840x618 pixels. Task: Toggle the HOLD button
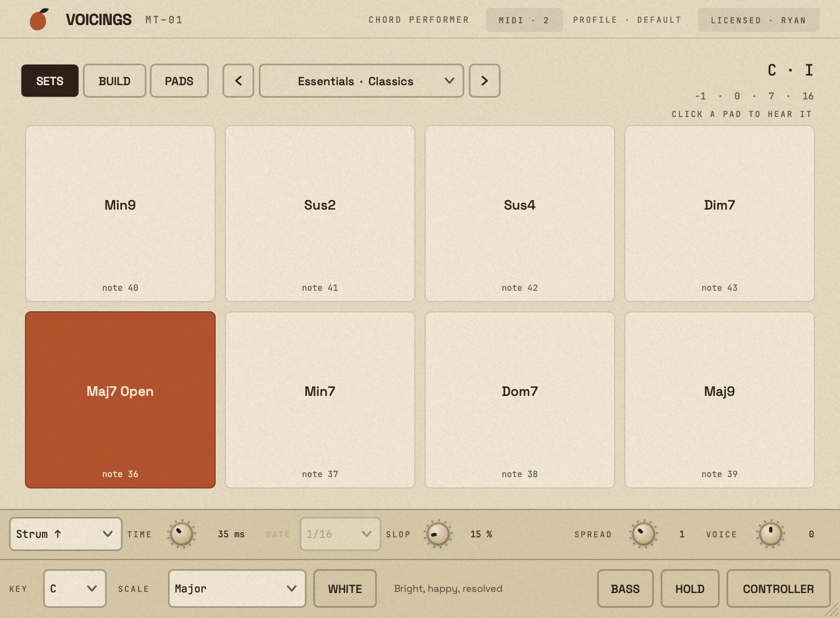click(690, 588)
